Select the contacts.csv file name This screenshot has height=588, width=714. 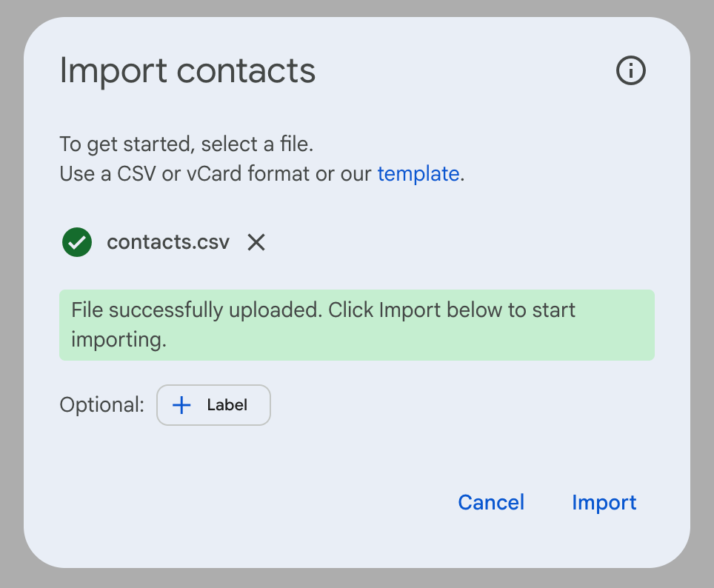pos(168,242)
